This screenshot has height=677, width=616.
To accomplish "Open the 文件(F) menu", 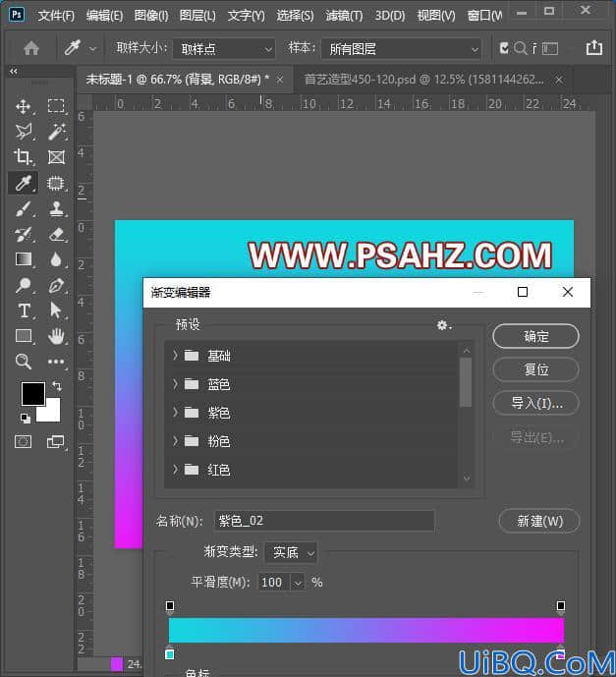I will click(56, 16).
